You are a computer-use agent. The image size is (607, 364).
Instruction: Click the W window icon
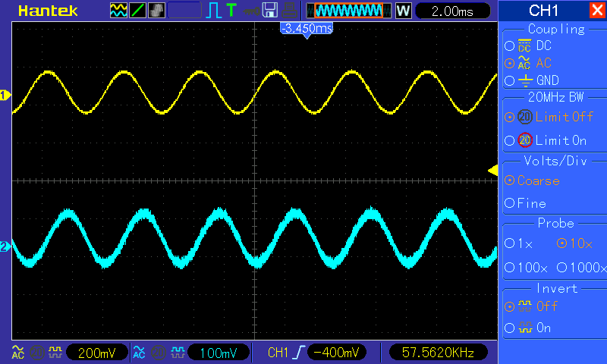403,11
